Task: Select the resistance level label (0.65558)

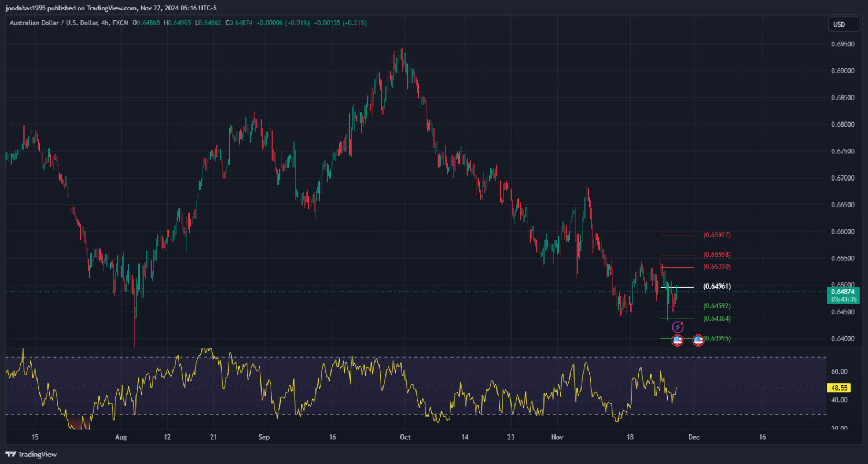Action: tap(717, 255)
